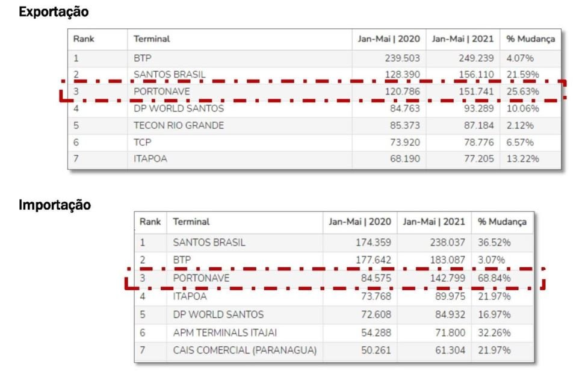Click value 77.205 for ITAPOA

[478, 158]
